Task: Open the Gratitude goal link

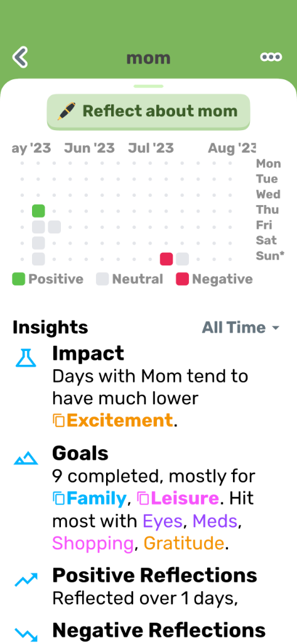Action: point(184,543)
